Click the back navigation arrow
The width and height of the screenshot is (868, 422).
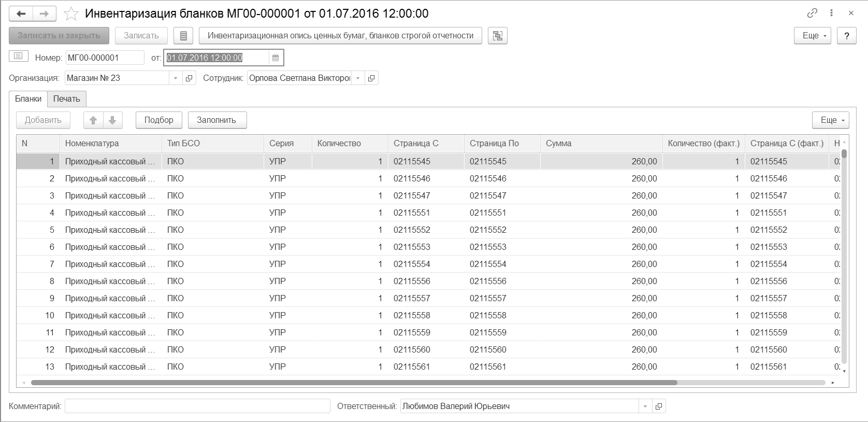[21, 13]
